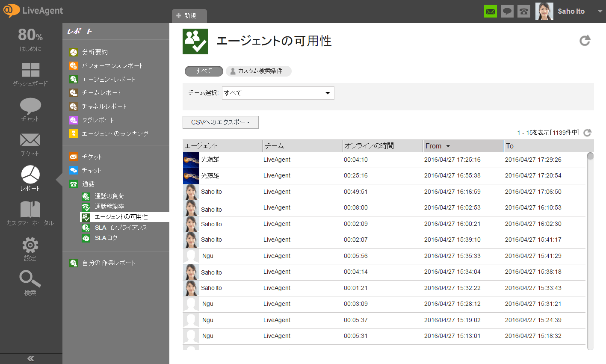Click the 2016/04/27 15:19:02 From cell
The image size is (606, 364).
452,320
